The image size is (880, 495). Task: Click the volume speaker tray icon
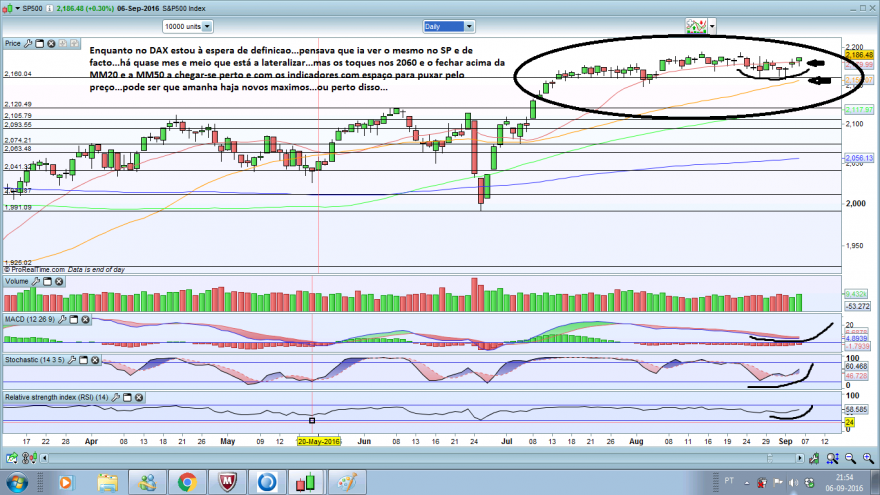pyautogui.click(x=794, y=482)
